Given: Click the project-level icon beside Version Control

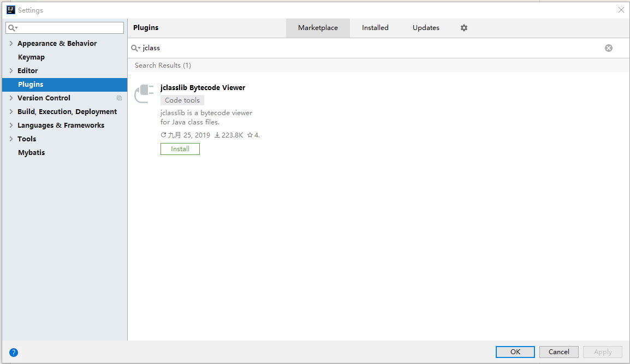Looking at the screenshot, I should point(120,98).
